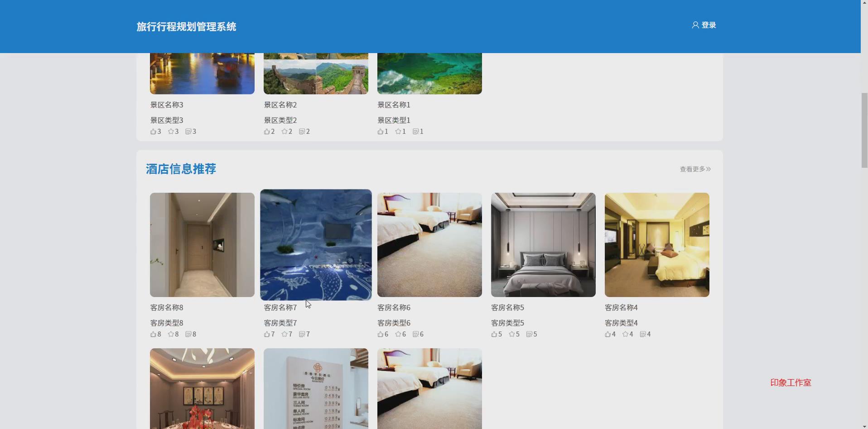Image resolution: width=868 pixels, height=429 pixels.
Task: Open comments icon for 景区名称2
Action: click(x=302, y=132)
